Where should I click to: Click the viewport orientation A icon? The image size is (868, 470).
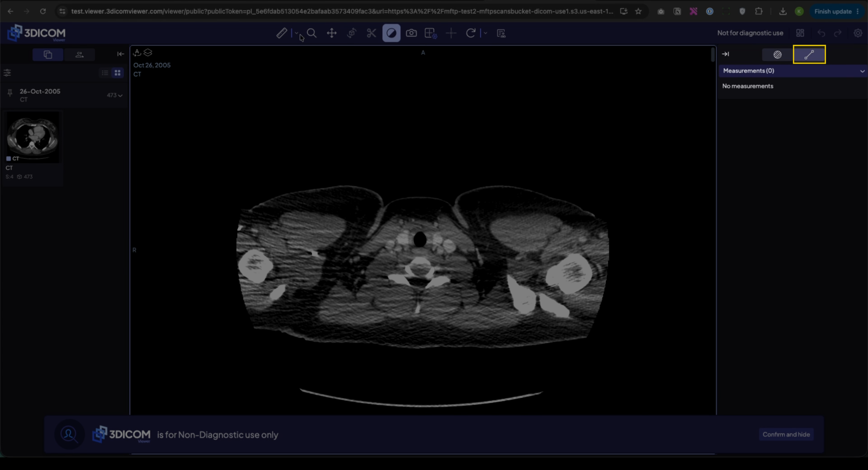point(137,53)
